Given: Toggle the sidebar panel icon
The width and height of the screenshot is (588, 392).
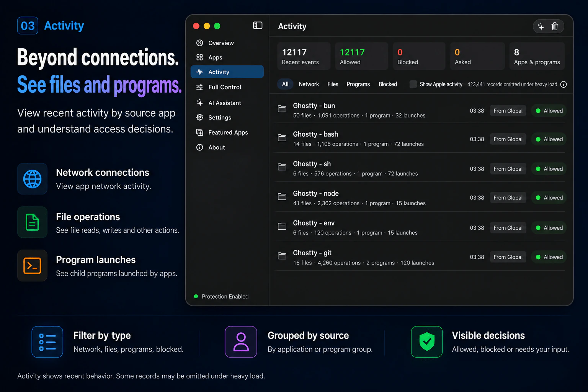Looking at the screenshot, I should tap(258, 26).
